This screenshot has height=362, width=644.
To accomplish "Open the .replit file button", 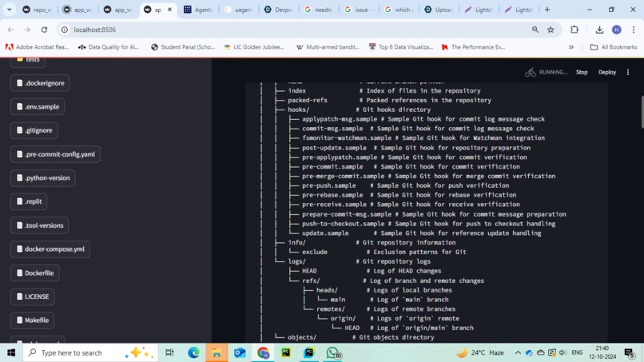I will click(29, 201).
